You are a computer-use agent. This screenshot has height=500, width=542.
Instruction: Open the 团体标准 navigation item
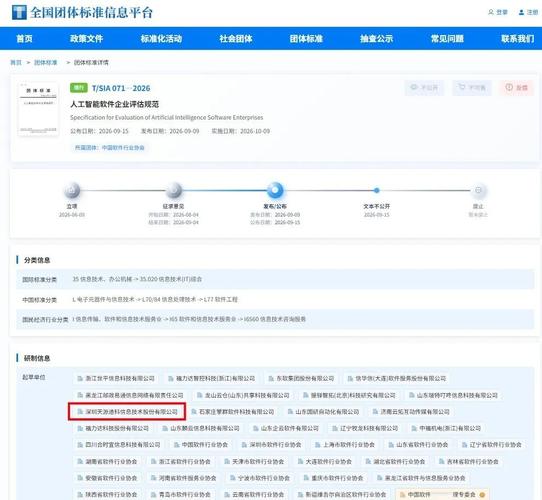pos(306,38)
